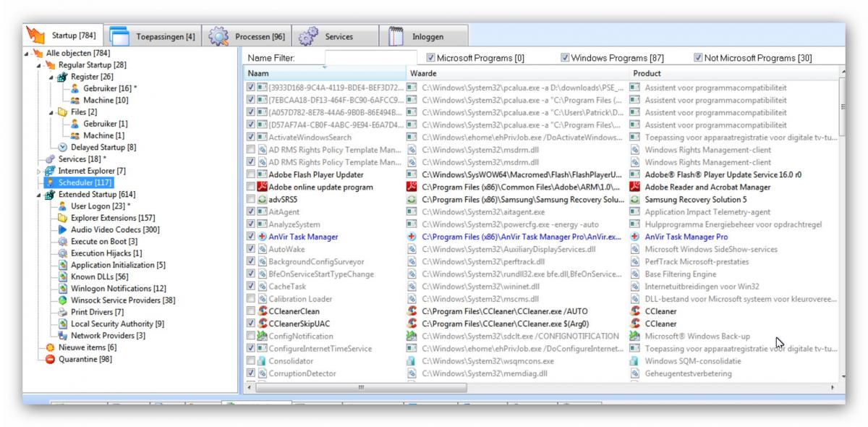The width and height of the screenshot is (868, 427).
Task: Click the Known DLLs [56] icon
Action: pyautogui.click(x=63, y=276)
